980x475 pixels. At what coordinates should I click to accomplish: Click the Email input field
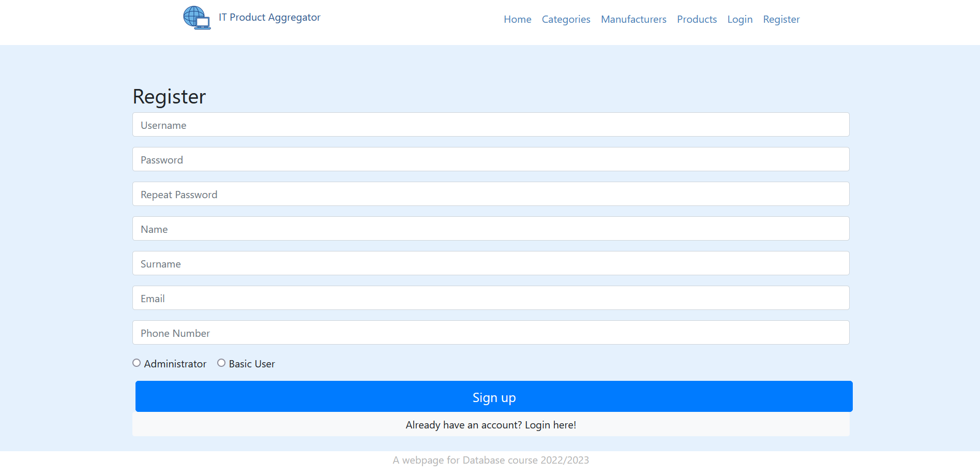tap(490, 298)
